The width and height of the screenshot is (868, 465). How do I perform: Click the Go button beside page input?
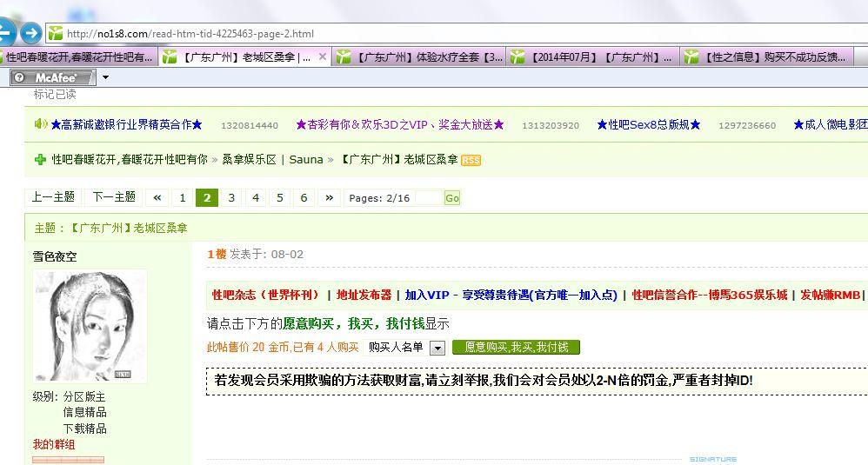pos(451,198)
